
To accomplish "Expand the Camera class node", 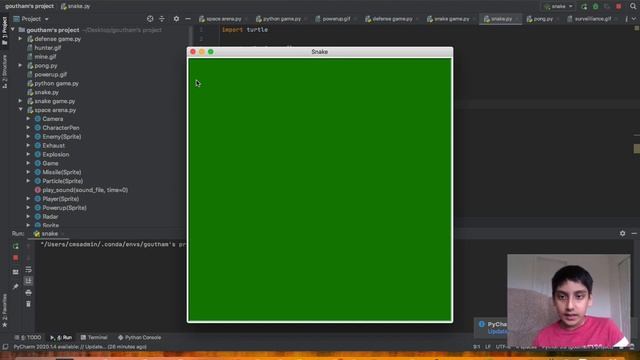I will point(28,119).
